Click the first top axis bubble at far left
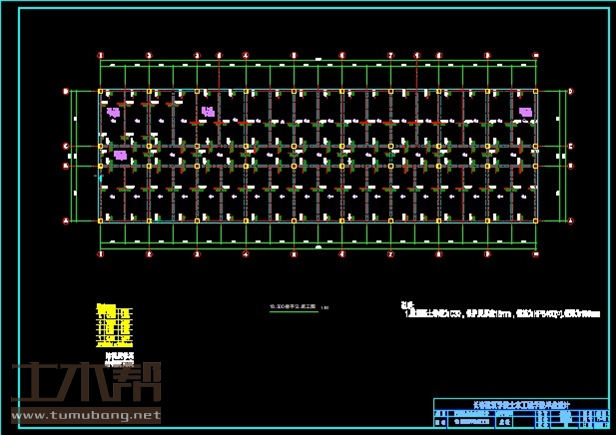This screenshot has height=435, width=616. [100, 55]
